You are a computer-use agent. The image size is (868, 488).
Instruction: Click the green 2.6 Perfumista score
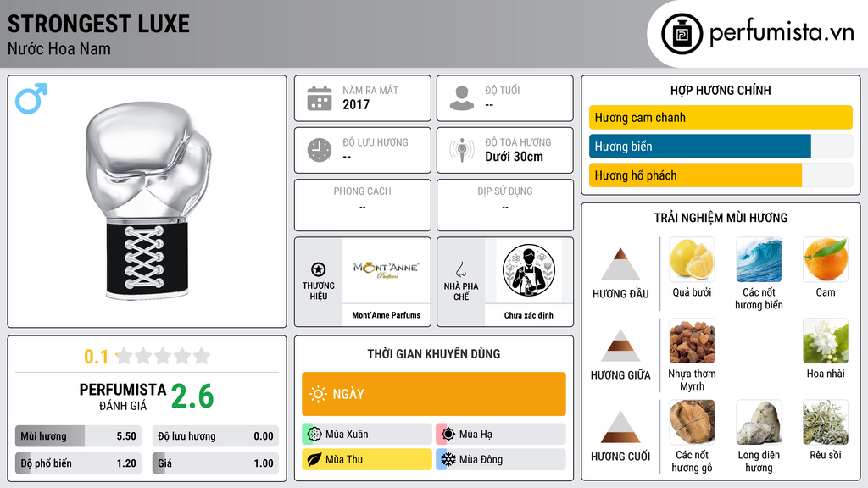[192, 396]
